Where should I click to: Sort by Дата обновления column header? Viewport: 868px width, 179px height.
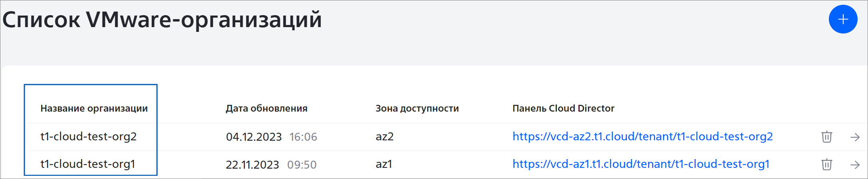click(x=266, y=108)
